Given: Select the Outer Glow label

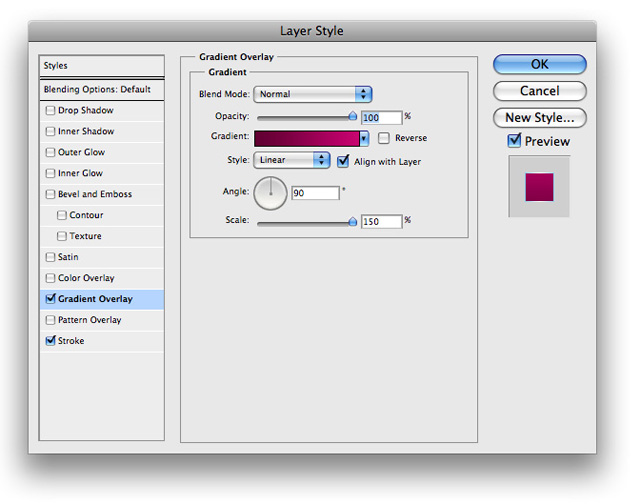Looking at the screenshot, I should pos(82,152).
